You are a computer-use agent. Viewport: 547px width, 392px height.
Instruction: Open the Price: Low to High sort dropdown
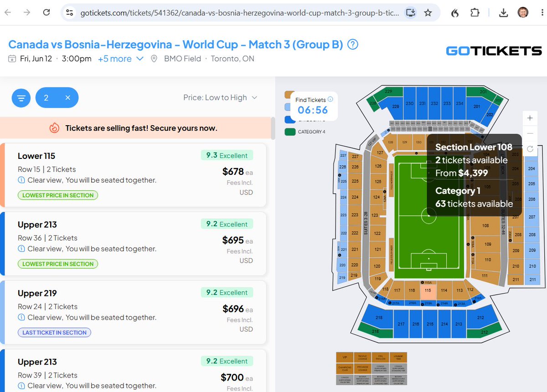220,97
